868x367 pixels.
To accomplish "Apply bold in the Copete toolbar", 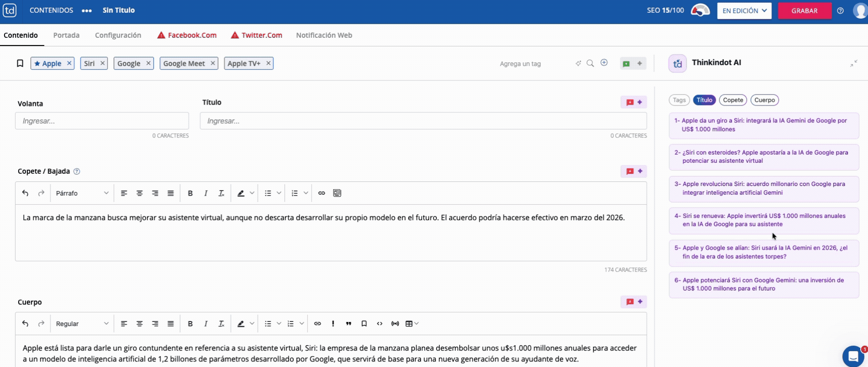I will (x=191, y=193).
